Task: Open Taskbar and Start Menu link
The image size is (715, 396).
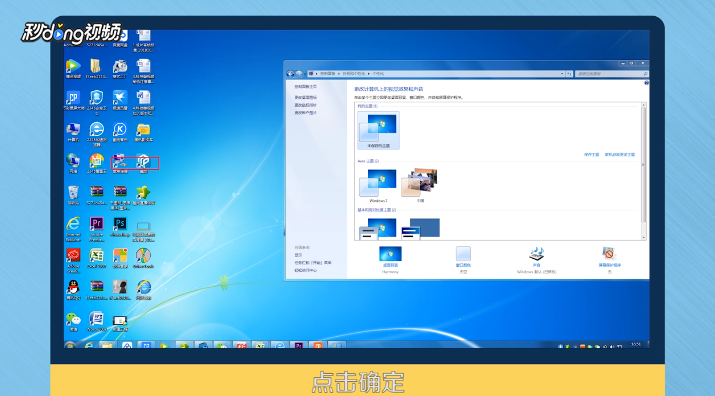Action: [x=313, y=263]
